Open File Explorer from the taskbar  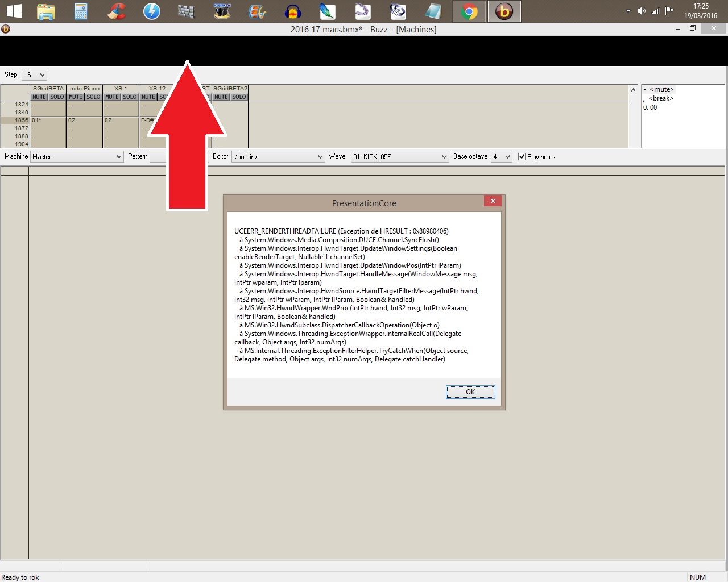46,11
